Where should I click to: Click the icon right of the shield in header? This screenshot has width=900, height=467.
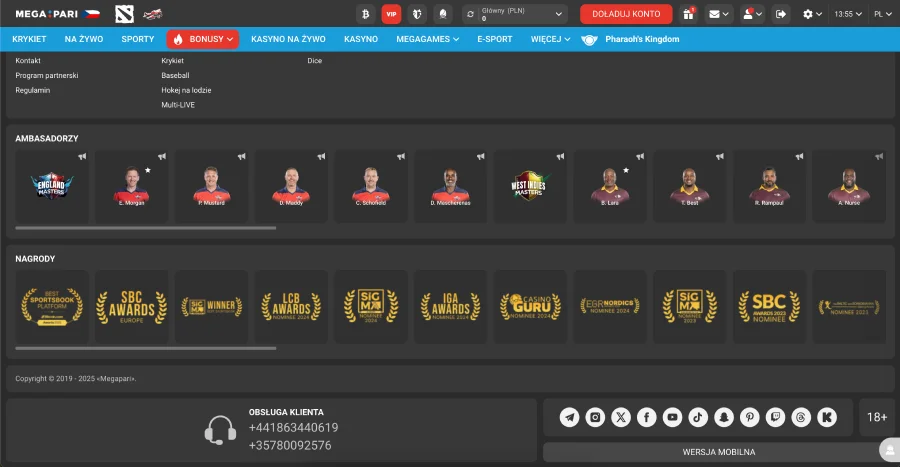point(443,14)
